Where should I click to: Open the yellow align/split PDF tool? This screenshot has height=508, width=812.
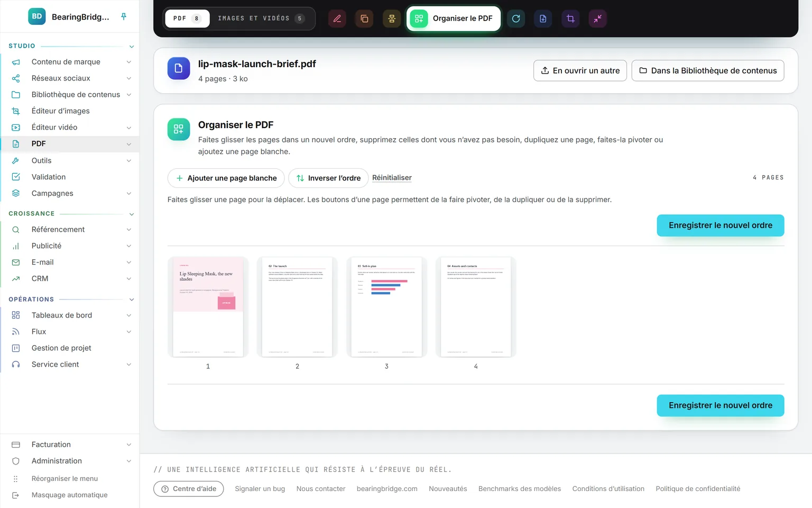392,19
